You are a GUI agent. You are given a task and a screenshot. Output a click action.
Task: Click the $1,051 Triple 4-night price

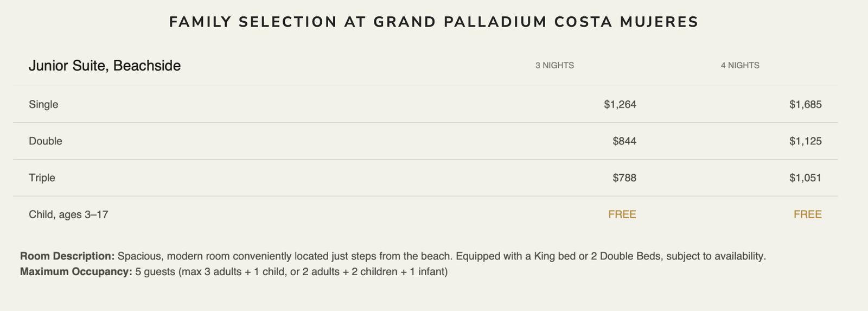coord(806,177)
